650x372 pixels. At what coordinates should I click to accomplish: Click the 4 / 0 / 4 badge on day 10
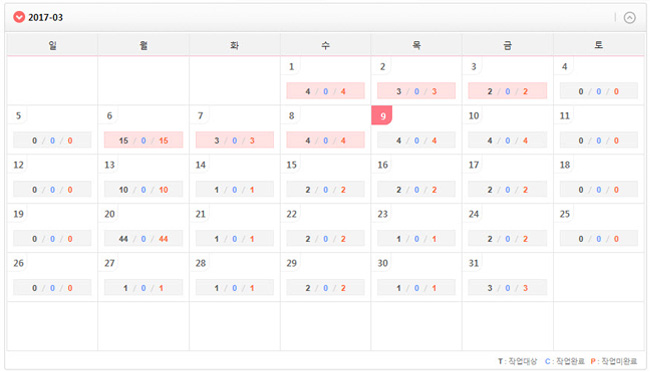tap(507, 140)
